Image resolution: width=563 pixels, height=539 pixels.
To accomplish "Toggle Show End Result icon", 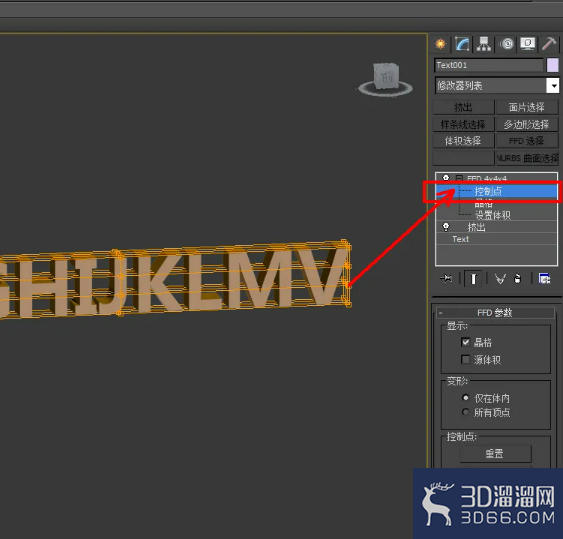I will click(473, 278).
